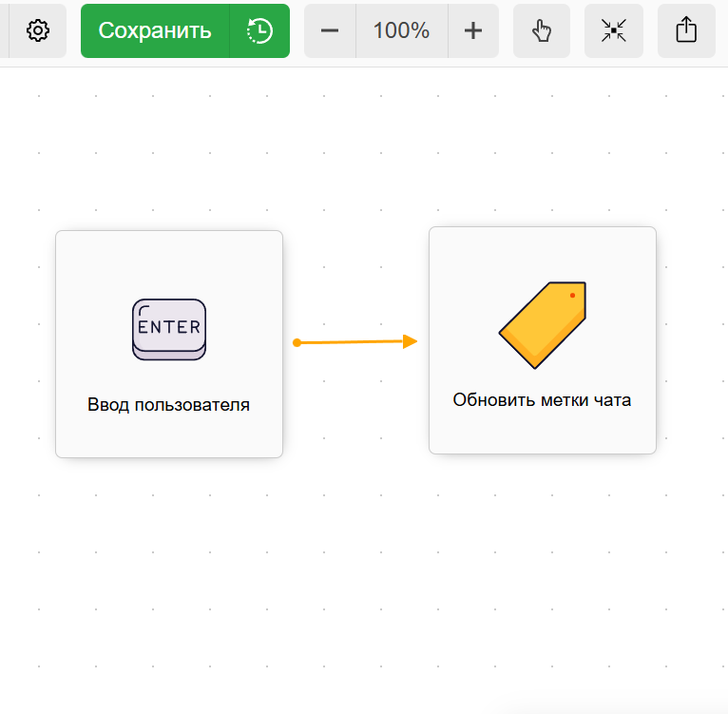Click the 100% zoom level indicator
This screenshot has height=714, width=728.
pyautogui.click(x=401, y=31)
